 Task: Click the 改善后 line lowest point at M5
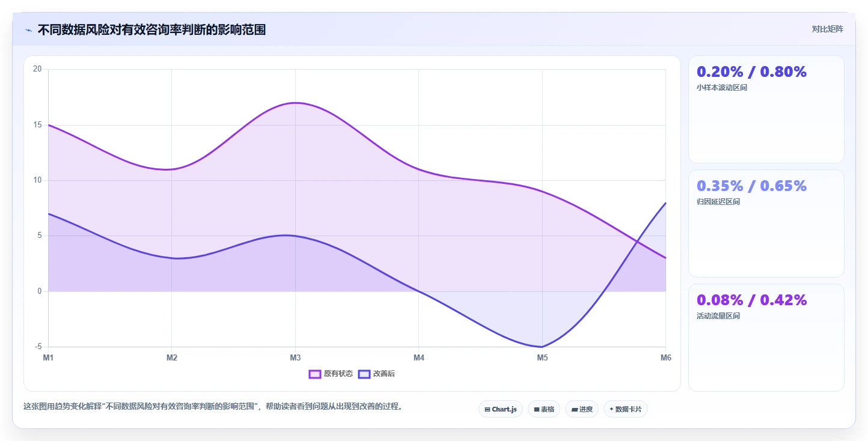[x=542, y=347]
